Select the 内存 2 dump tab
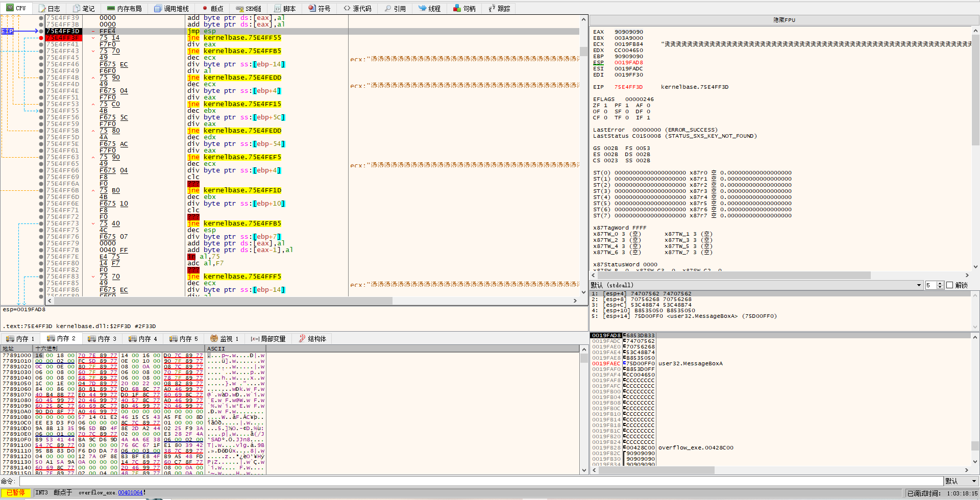The image size is (980, 500). [61, 338]
